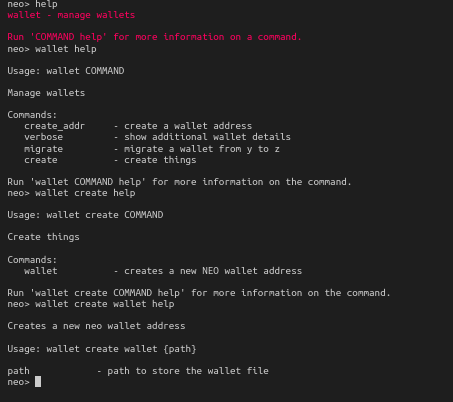Click the 'neo> wallet create help' line
This screenshot has width=453, height=402.
(x=71, y=193)
